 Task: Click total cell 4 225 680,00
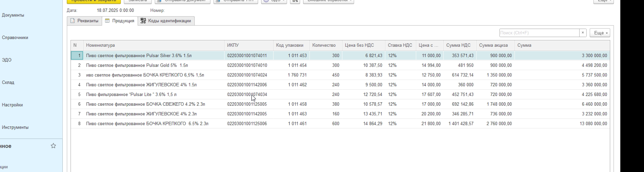click(562, 95)
